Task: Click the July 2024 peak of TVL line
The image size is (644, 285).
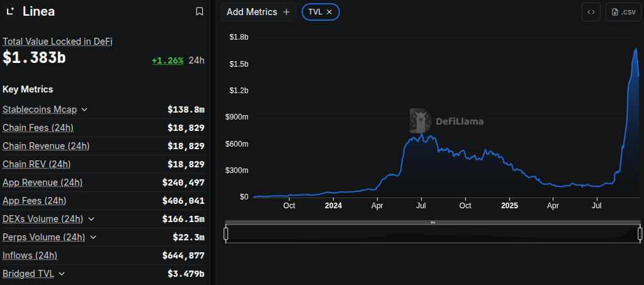Action: pyautogui.click(x=422, y=133)
